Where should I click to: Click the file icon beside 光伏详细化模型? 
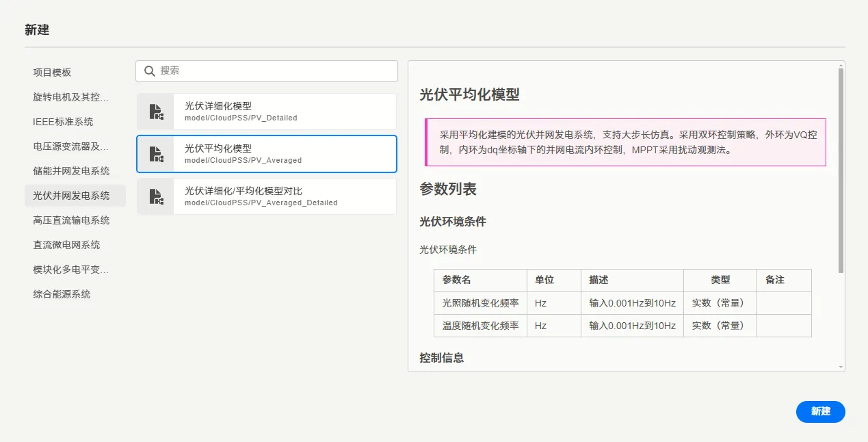pos(156,112)
